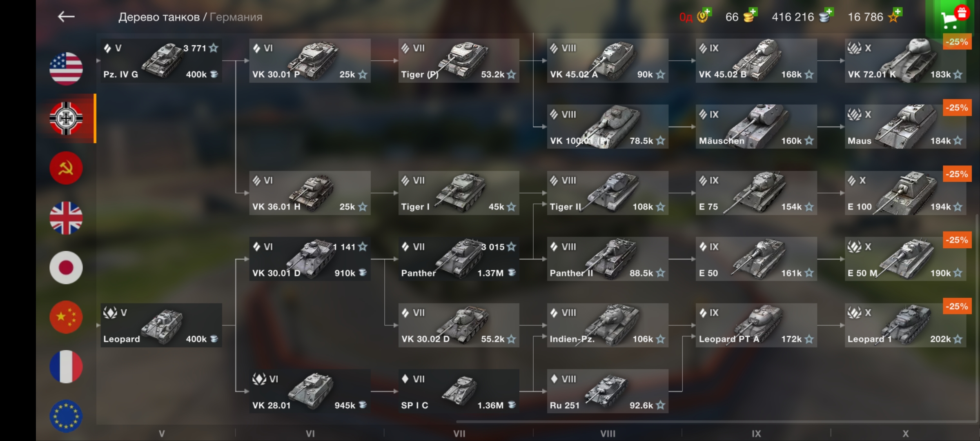Select the USSR flag nation
Viewport: 980px width, 441px height.
[x=66, y=168]
